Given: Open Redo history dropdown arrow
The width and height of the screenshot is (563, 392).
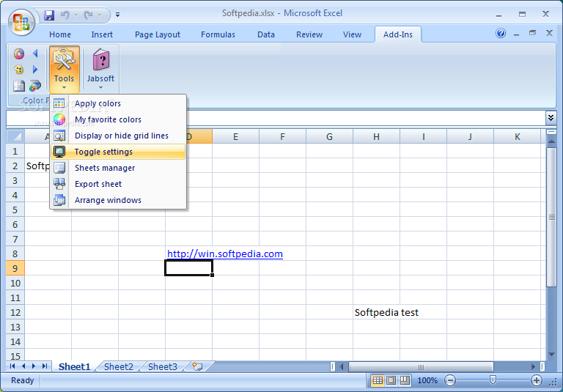Looking at the screenshot, I should 99,15.
